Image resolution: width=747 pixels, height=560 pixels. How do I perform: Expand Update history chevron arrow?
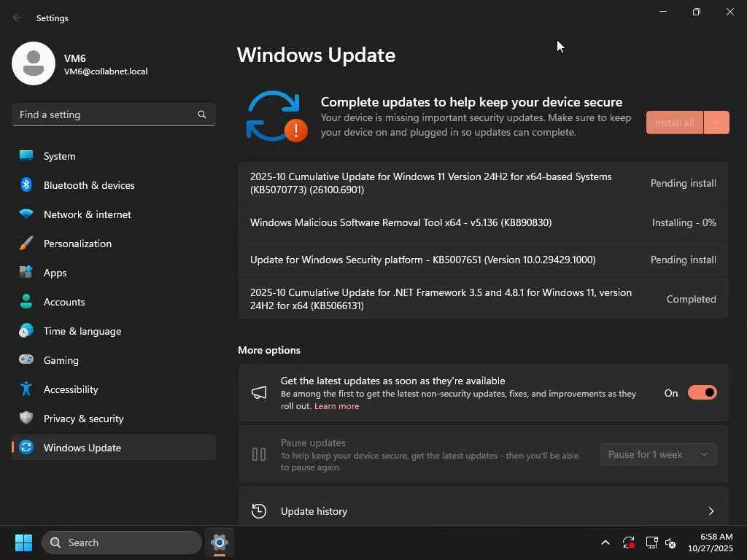click(711, 511)
